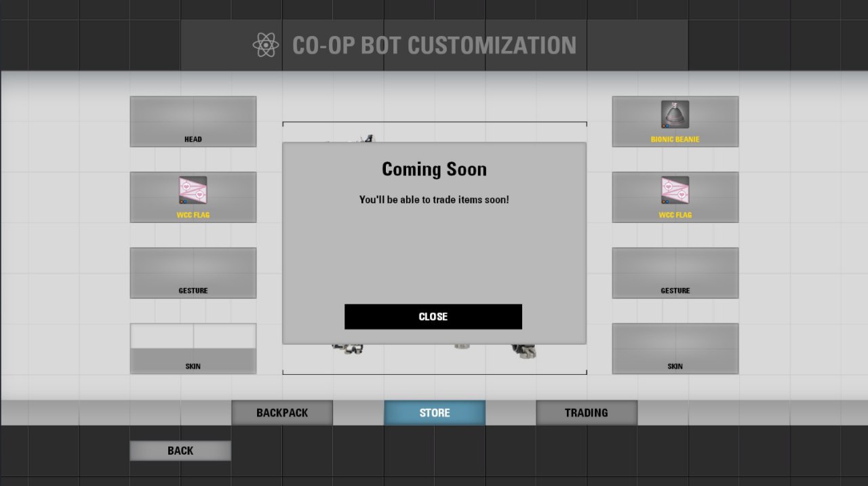
Task: Open the right bot's Bionic Beanie slot
Action: coord(675,121)
